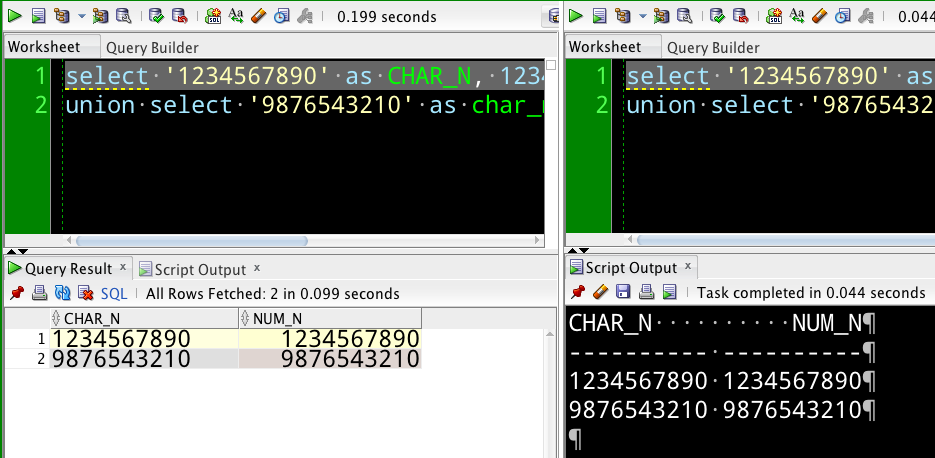
Task: Run Script in the left worksheet toolbar
Action: coord(37,16)
